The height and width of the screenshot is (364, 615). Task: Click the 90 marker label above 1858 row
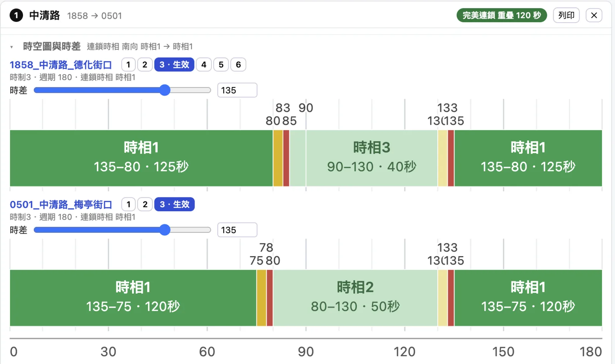coord(306,108)
